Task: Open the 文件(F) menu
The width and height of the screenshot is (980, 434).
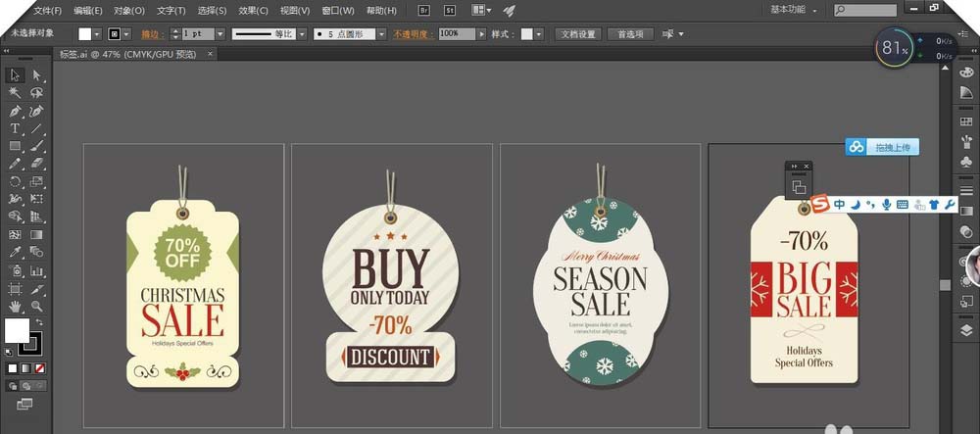Action: tap(47, 11)
